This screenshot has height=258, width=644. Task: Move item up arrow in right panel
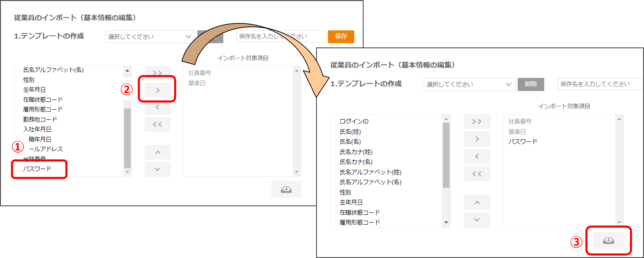point(477,202)
